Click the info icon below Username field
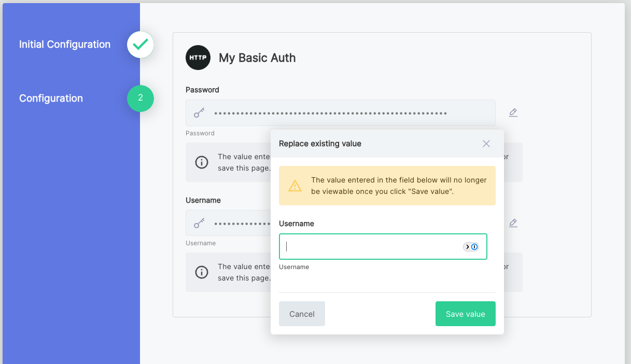The height and width of the screenshot is (364, 631). (201, 272)
